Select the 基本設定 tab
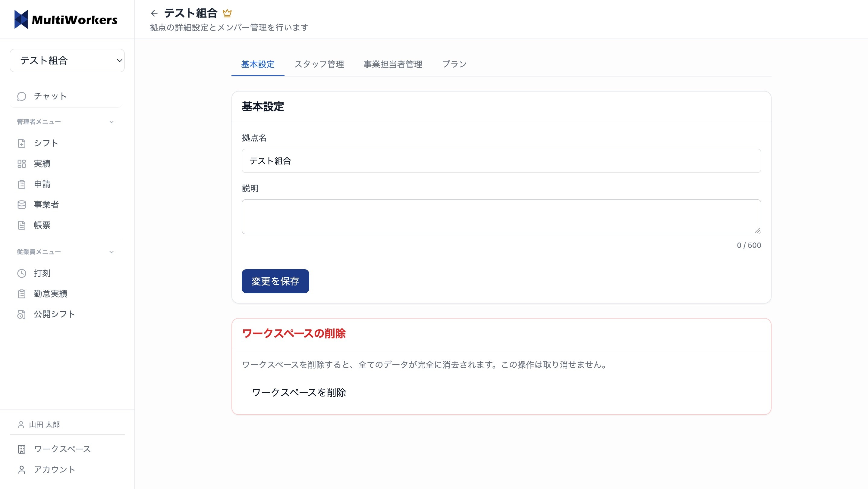Image resolution: width=868 pixels, height=489 pixels. click(258, 64)
